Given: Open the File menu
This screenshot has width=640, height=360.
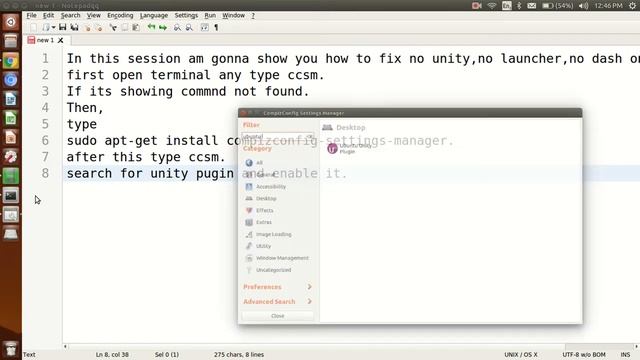Looking at the screenshot, I should tap(31, 15).
